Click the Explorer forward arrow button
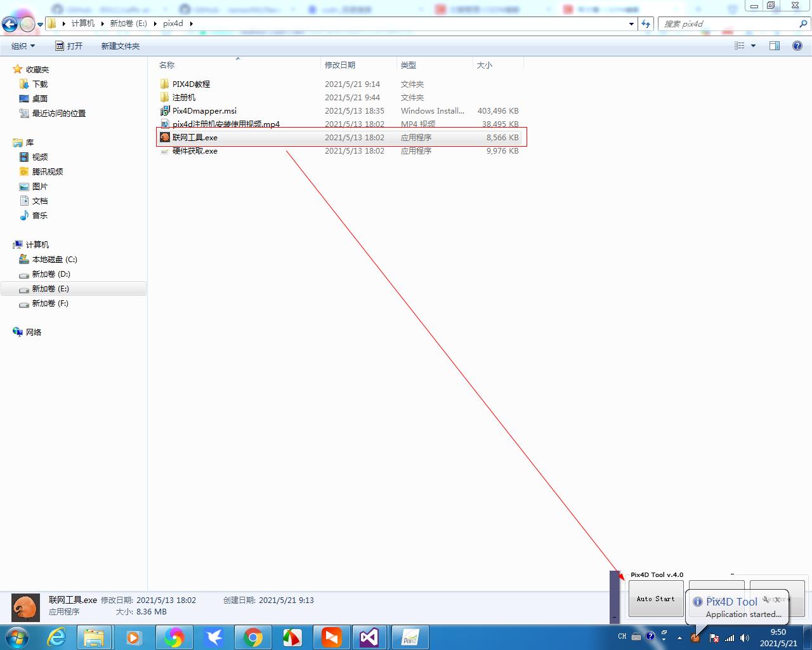812x650 pixels. click(27, 24)
